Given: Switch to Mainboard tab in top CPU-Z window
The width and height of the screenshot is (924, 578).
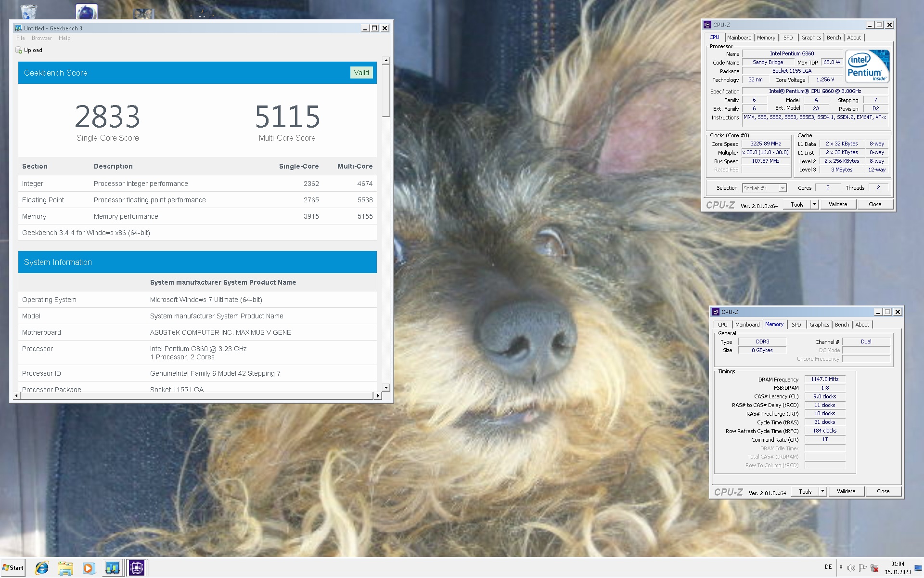Looking at the screenshot, I should (739, 38).
